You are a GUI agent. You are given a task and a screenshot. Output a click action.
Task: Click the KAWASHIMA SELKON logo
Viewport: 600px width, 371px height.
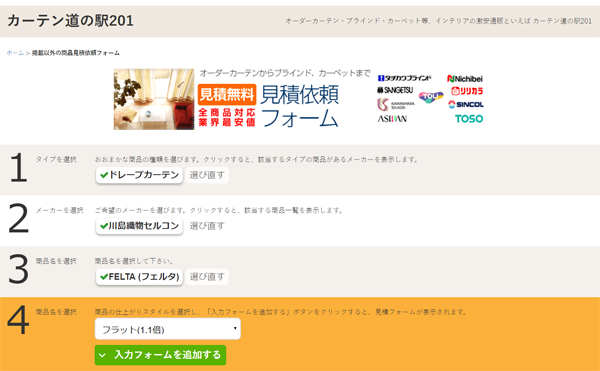(396, 105)
